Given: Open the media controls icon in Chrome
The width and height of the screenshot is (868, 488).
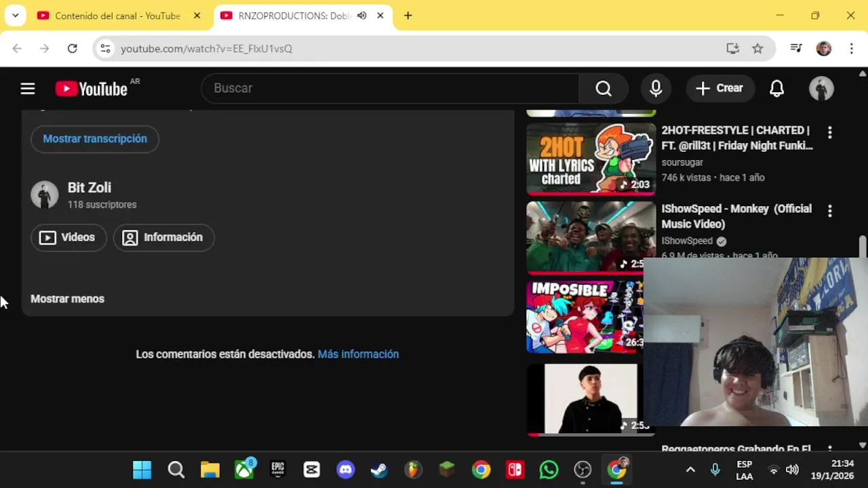Looking at the screenshot, I should [796, 49].
